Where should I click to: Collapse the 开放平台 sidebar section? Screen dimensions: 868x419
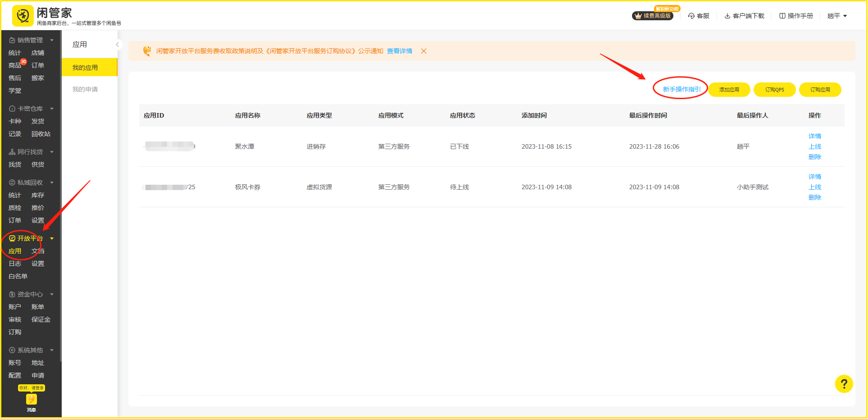coord(52,238)
